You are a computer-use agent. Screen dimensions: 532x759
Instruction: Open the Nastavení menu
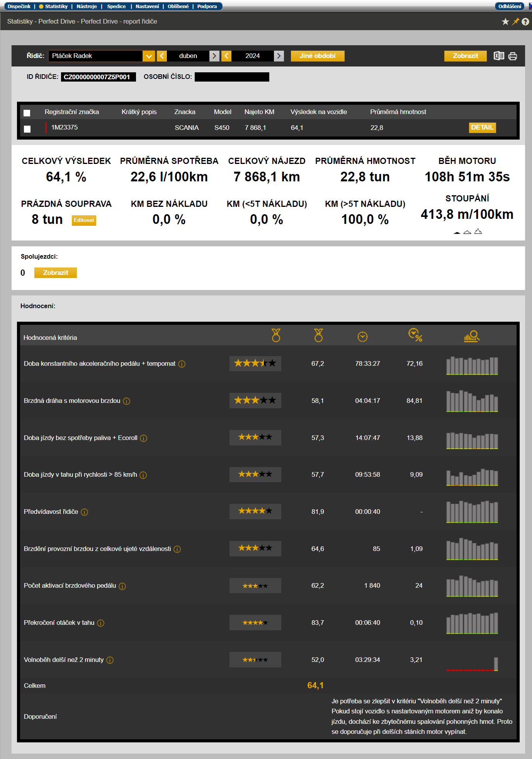[x=147, y=6]
